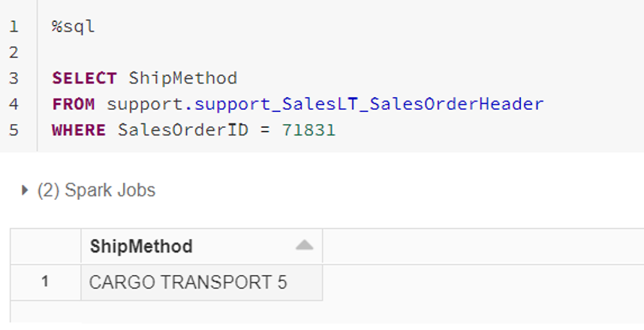This screenshot has width=644, height=330.
Task: Click the empty corner header cell of results table
Action: 45,246
